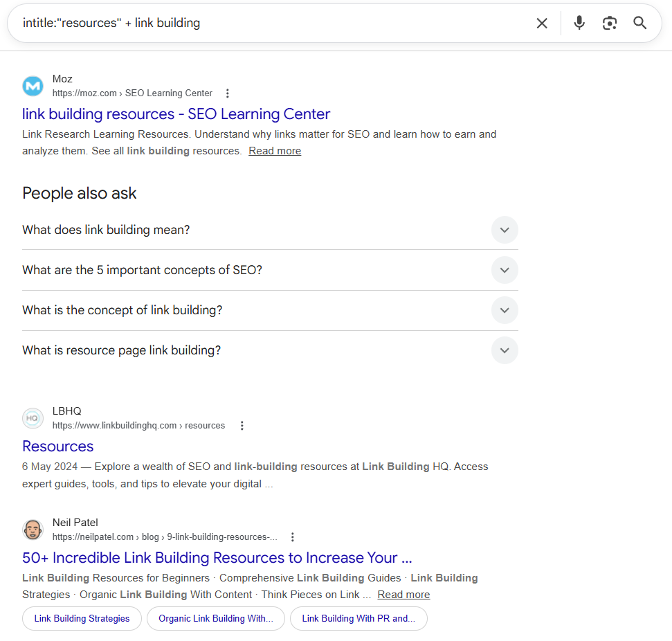Expand "What is resource page link building?"
This screenshot has height=641, width=672.
coord(505,350)
